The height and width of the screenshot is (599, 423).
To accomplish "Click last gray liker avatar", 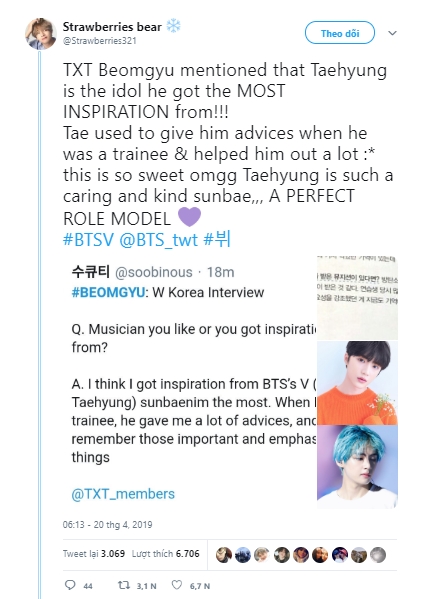I will 378,555.
